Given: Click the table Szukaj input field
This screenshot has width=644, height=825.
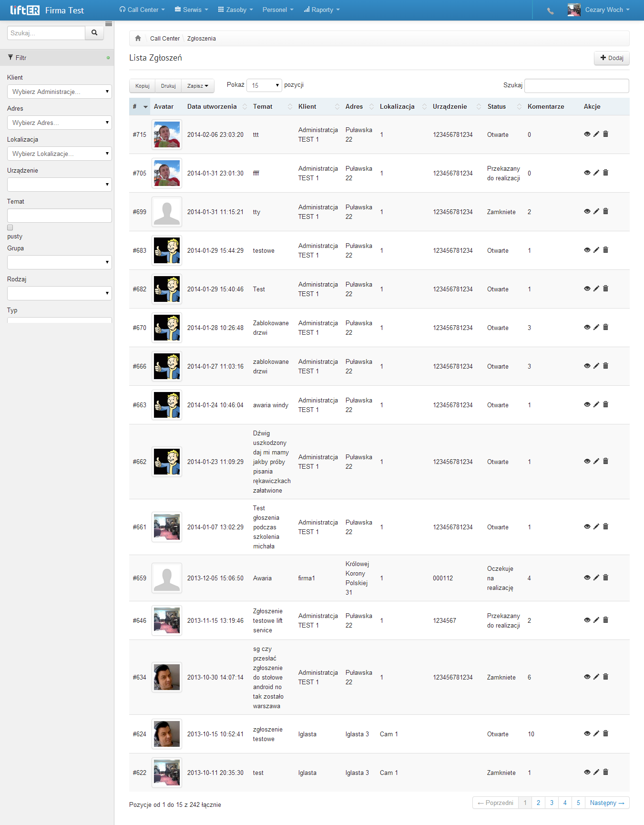Looking at the screenshot, I should pos(577,86).
